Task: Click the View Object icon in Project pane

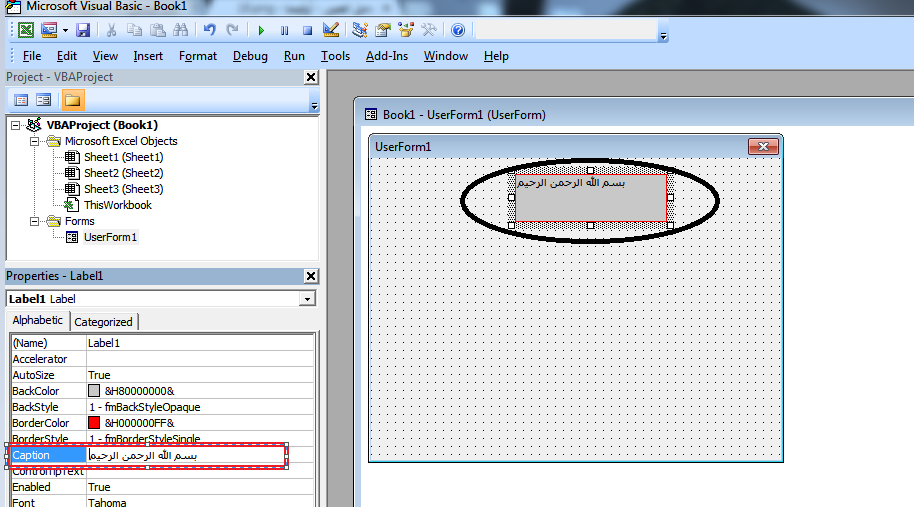Action: coord(44,100)
